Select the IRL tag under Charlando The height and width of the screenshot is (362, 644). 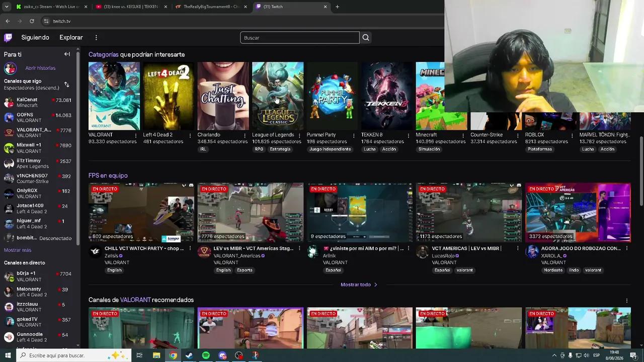[203, 149]
